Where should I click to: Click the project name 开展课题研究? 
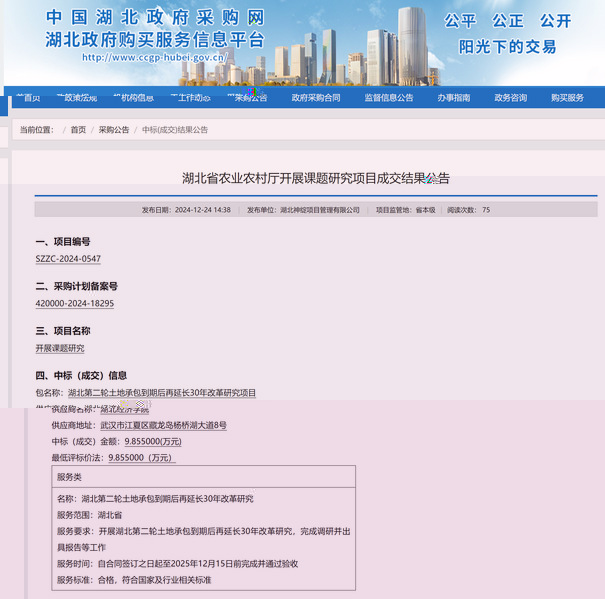[60, 348]
